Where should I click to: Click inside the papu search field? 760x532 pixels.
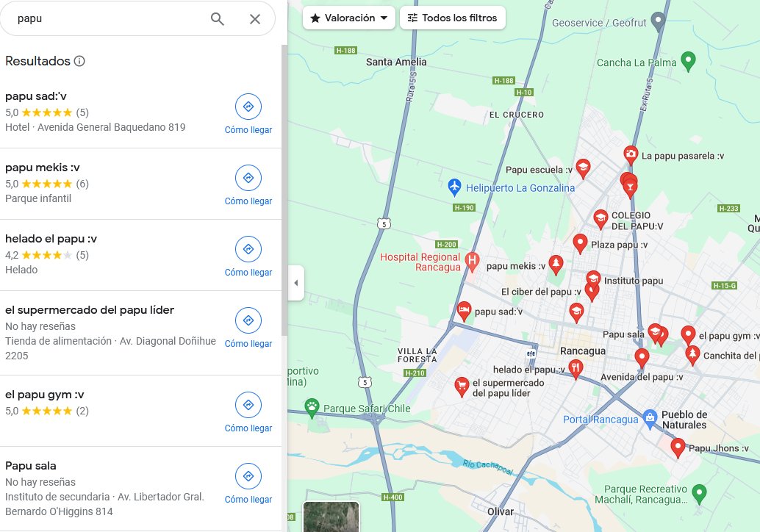(110, 18)
